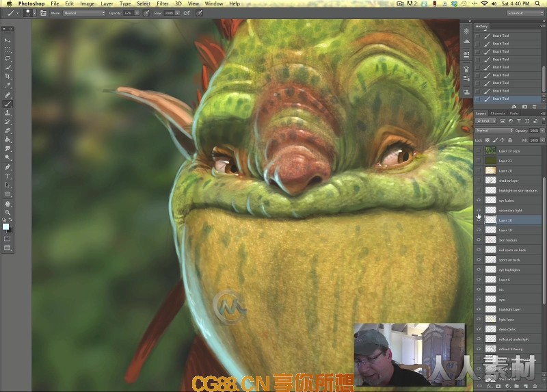Select the Dodge tool
The width and height of the screenshot is (547, 392).
pyautogui.click(x=8, y=158)
